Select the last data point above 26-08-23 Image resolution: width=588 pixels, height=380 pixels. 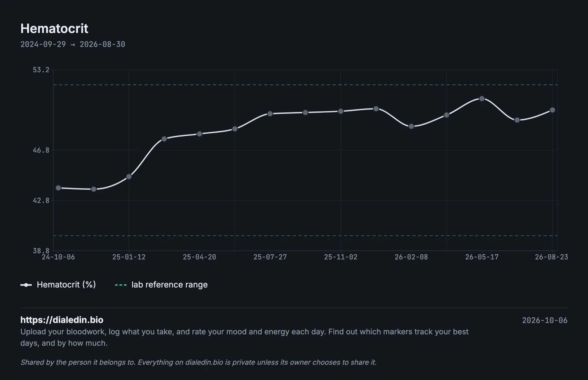click(552, 110)
